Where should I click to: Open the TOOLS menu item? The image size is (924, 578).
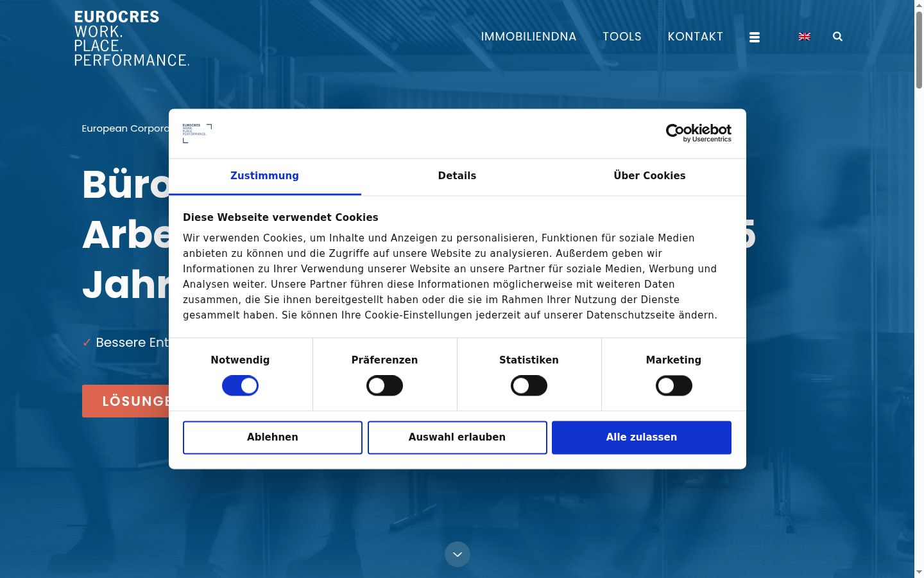(622, 37)
